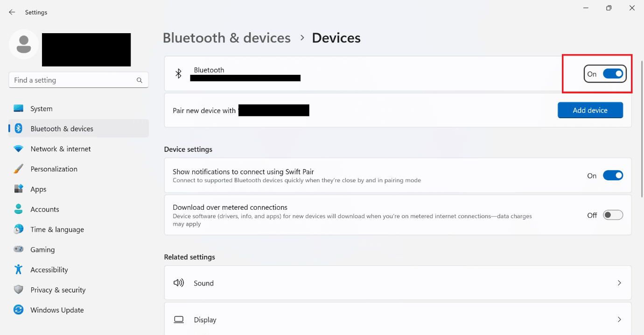The image size is (644, 335).
Task: Open Gaming settings via the Xbox icon
Action: click(18, 249)
